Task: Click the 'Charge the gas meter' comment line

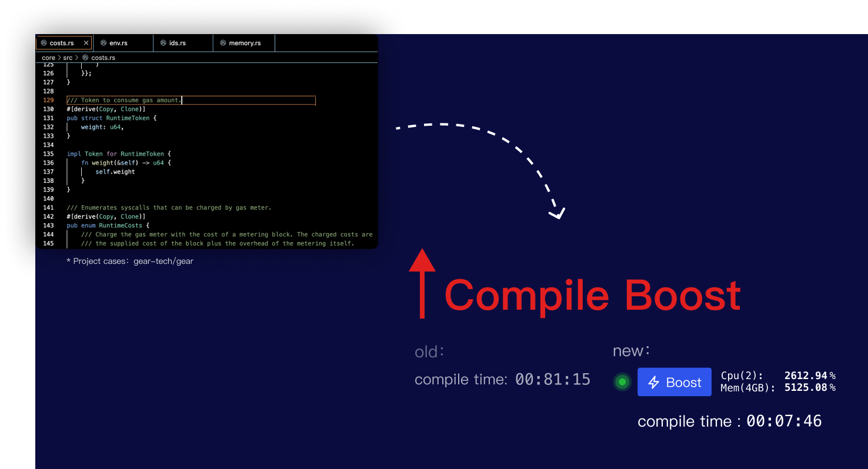Action: coord(227,235)
